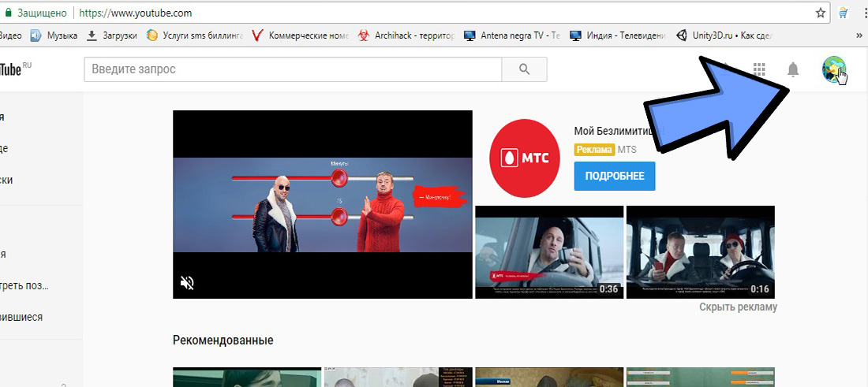
Task: Click the Рекомендованные section heading
Action: [223, 340]
